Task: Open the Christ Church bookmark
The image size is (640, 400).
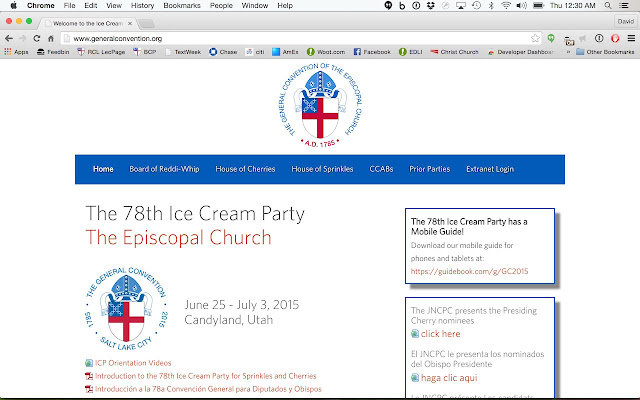Action: 454,52
